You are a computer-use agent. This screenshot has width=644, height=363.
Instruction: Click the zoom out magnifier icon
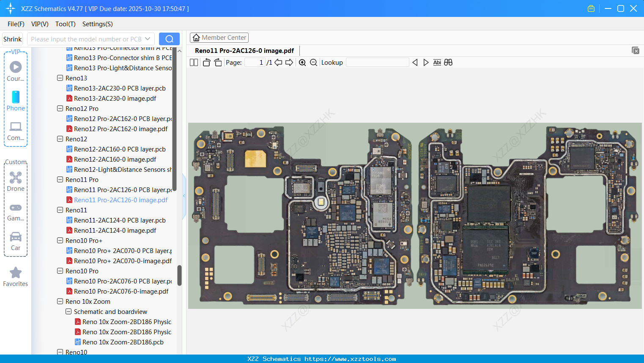tap(313, 63)
